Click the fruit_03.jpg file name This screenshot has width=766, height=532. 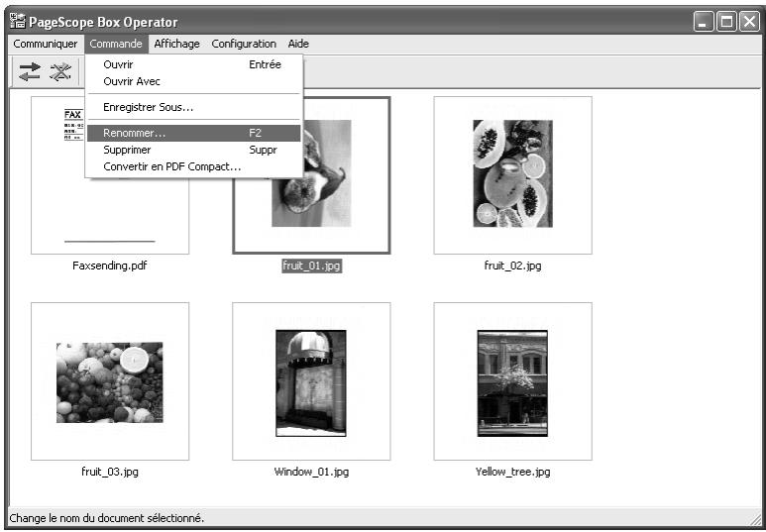[110, 472]
